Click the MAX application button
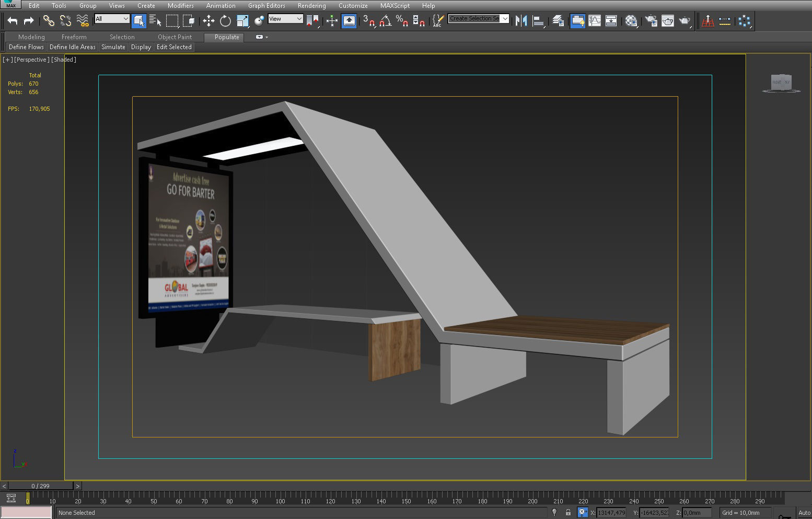812x519 pixels. click(10, 5)
